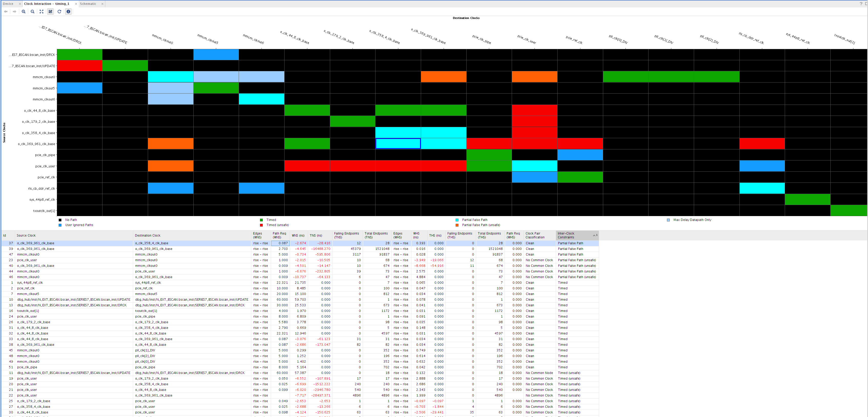Close the Device tab

(x=20, y=4)
